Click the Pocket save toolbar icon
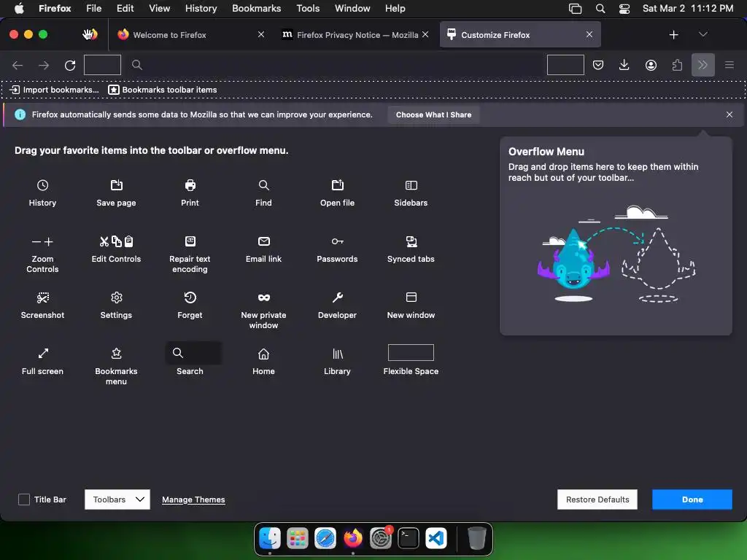This screenshot has width=747, height=560. [x=598, y=65]
